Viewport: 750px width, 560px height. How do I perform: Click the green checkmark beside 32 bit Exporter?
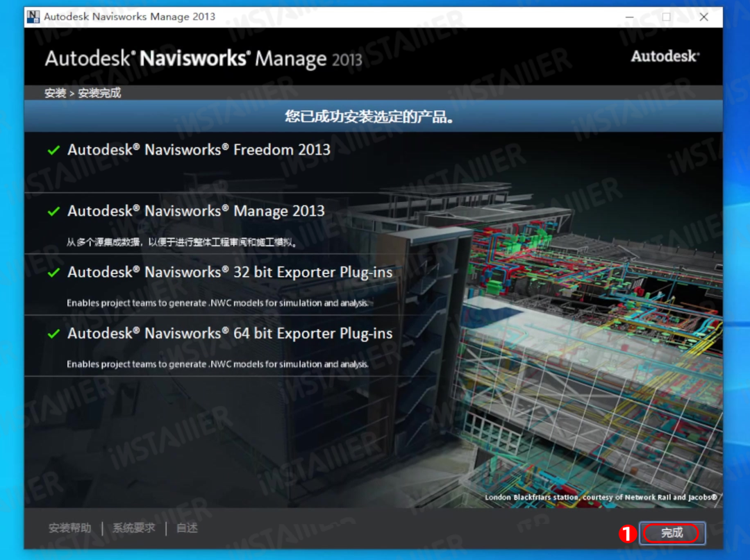tap(53, 272)
